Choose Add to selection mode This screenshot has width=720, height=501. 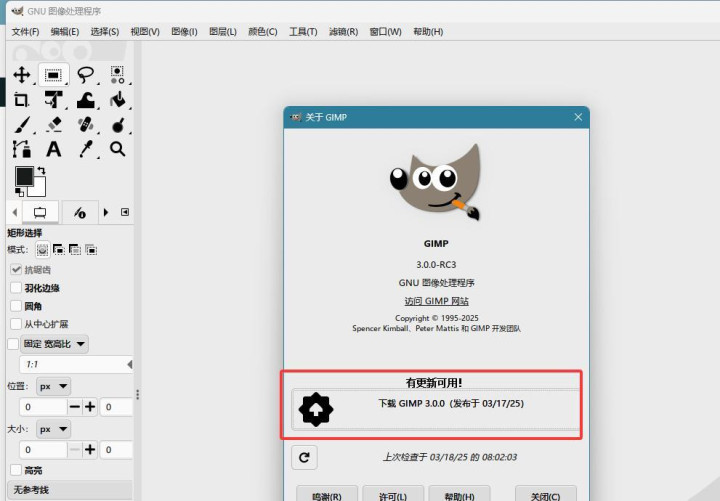tap(59, 250)
